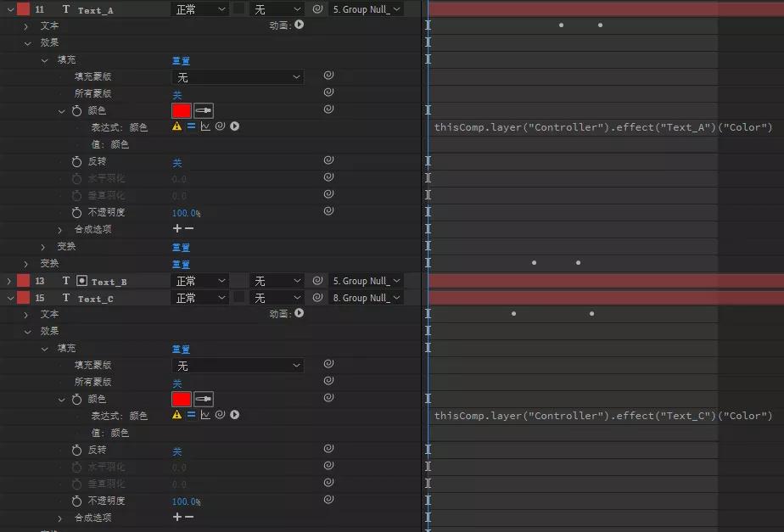Pick whip for Text_A color property

[328, 109]
